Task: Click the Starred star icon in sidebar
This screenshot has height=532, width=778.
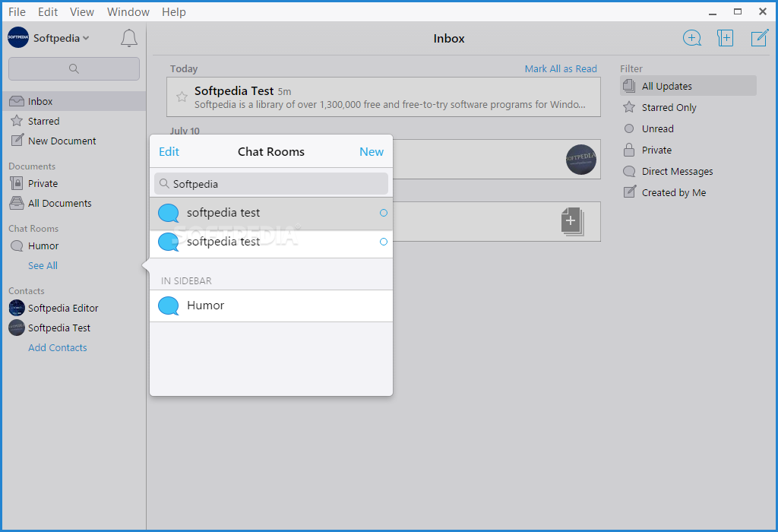Action: [x=17, y=121]
